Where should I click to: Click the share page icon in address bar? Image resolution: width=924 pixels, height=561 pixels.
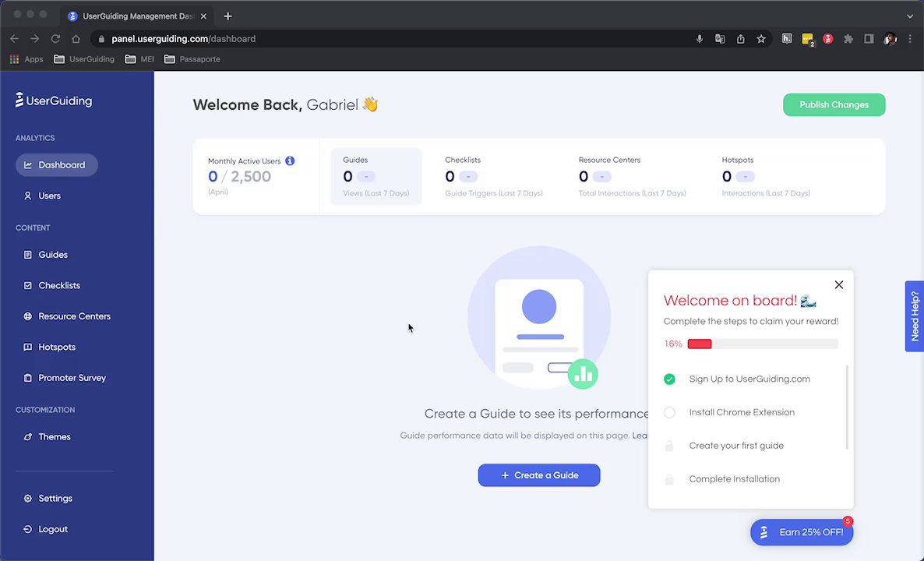tap(741, 39)
